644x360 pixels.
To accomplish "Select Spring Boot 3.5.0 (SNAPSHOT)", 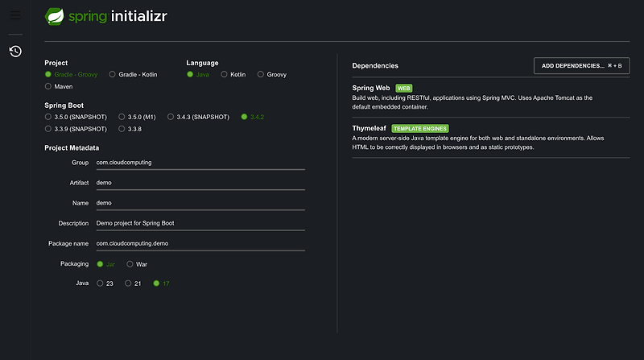I will [48, 117].
